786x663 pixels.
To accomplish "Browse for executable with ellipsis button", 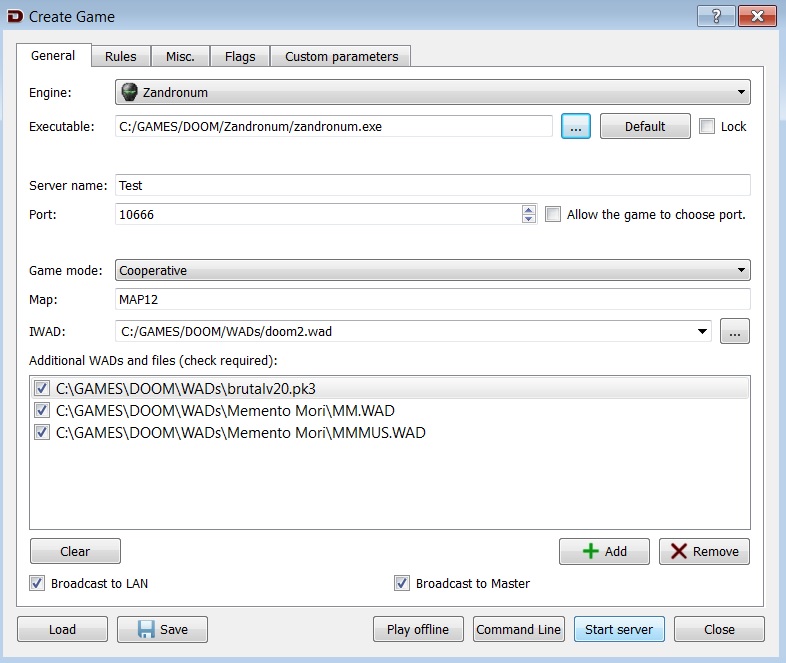I will [x=576, y=126].
